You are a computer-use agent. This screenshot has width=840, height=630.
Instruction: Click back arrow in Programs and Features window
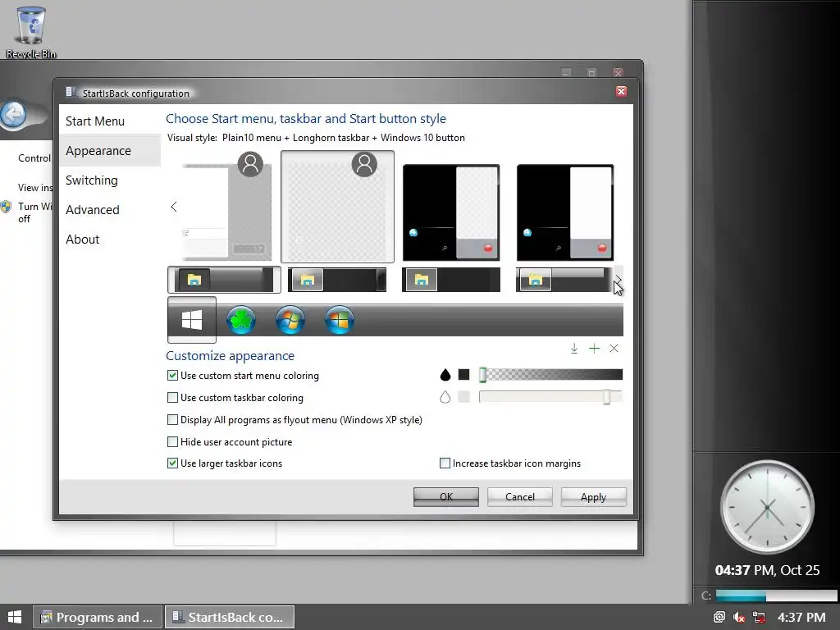(13, 113)
